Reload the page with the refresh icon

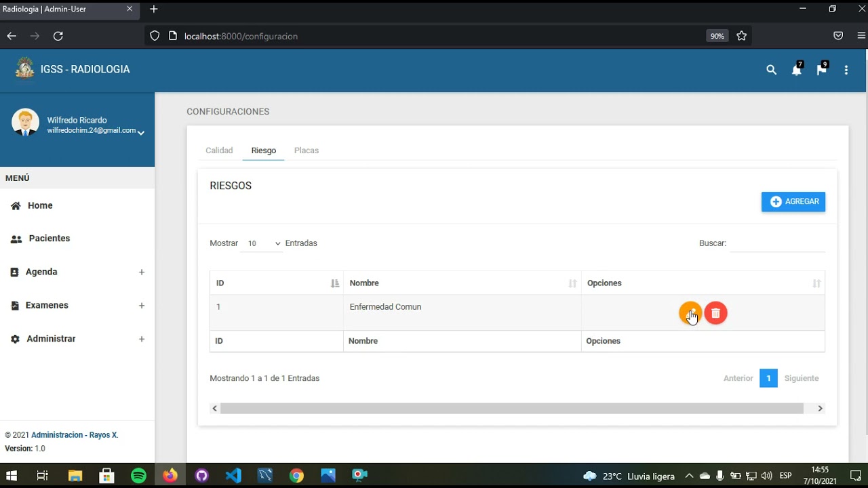click(58, 36)
